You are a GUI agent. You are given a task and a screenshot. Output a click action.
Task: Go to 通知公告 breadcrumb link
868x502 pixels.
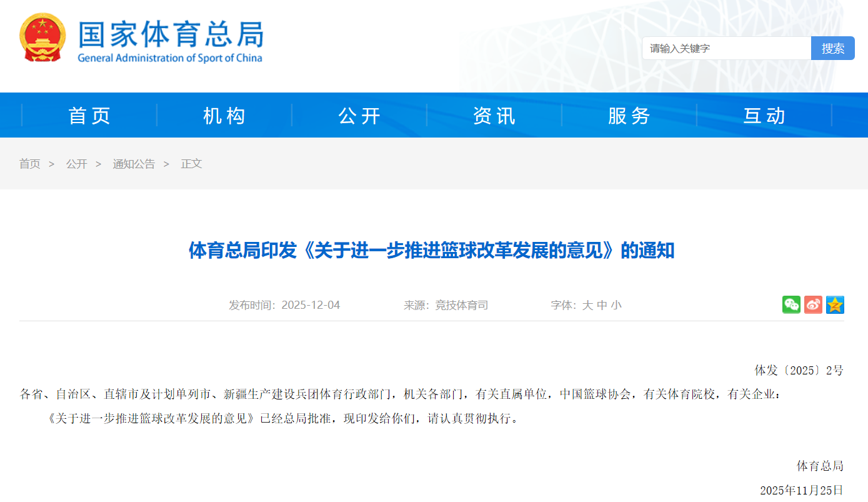point(134,164)
